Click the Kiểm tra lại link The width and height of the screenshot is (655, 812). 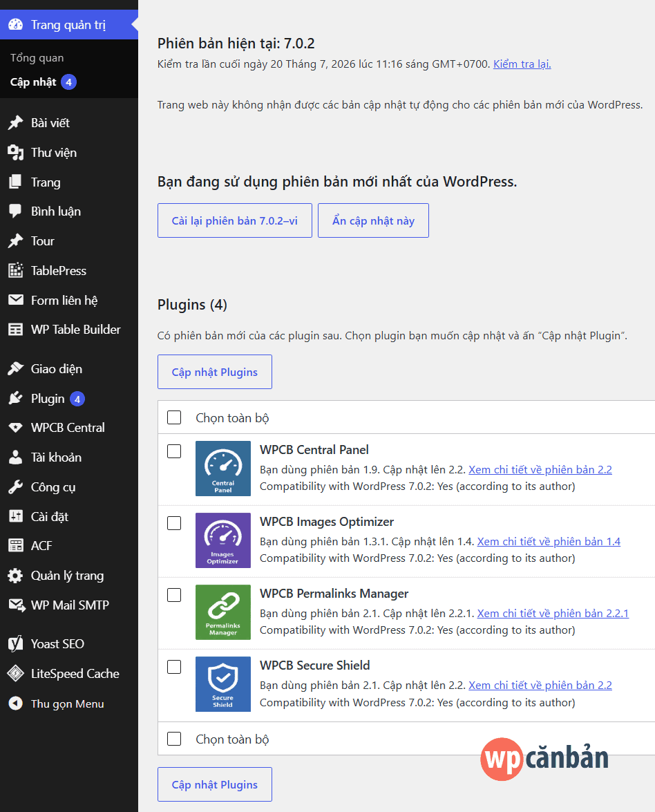[522, 64]
